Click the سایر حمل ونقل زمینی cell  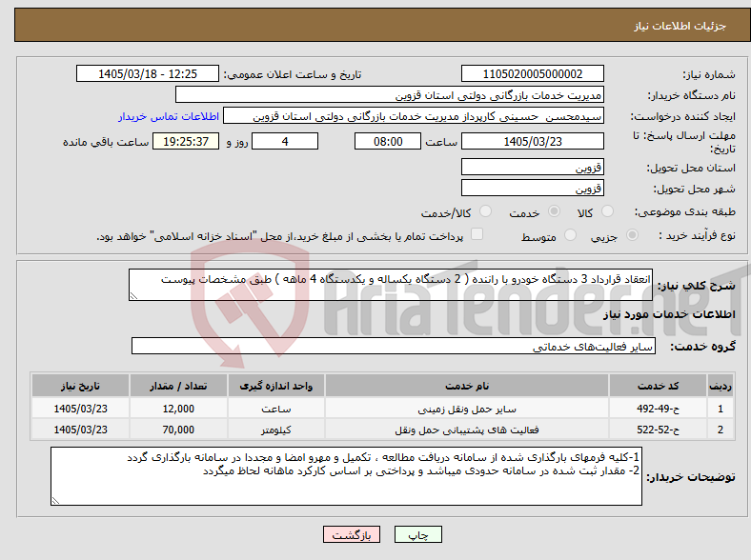coord(467,409)
